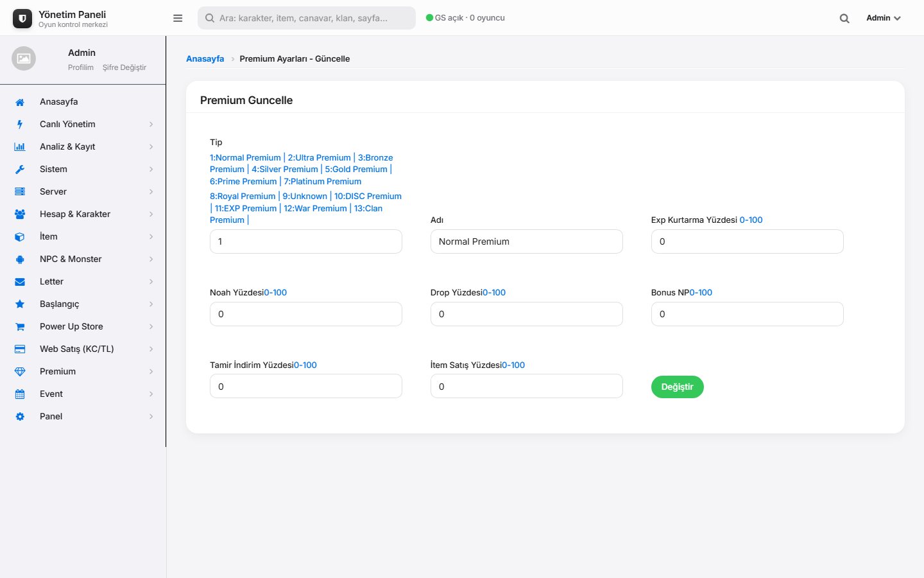This screenshot has width=924, height=578.
Task: Click the green Değiştir button
Action: 678,387
